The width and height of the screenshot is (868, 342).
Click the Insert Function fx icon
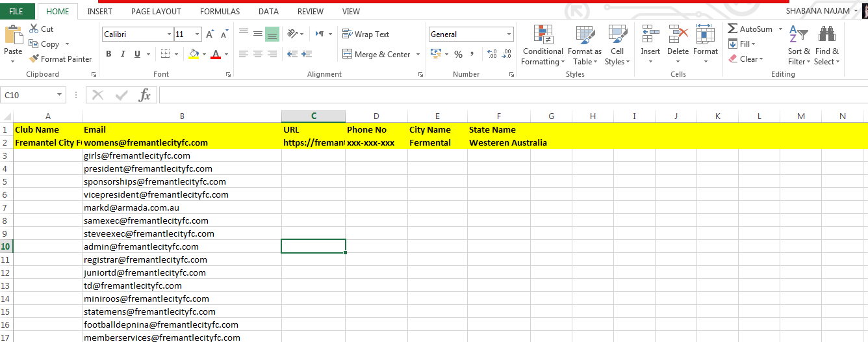point(144,96)
